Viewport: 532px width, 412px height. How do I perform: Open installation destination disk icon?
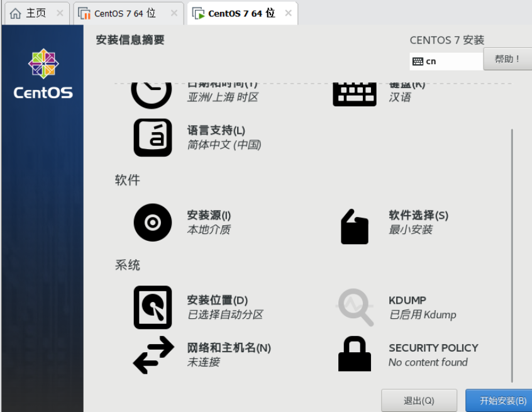point(153,308)
